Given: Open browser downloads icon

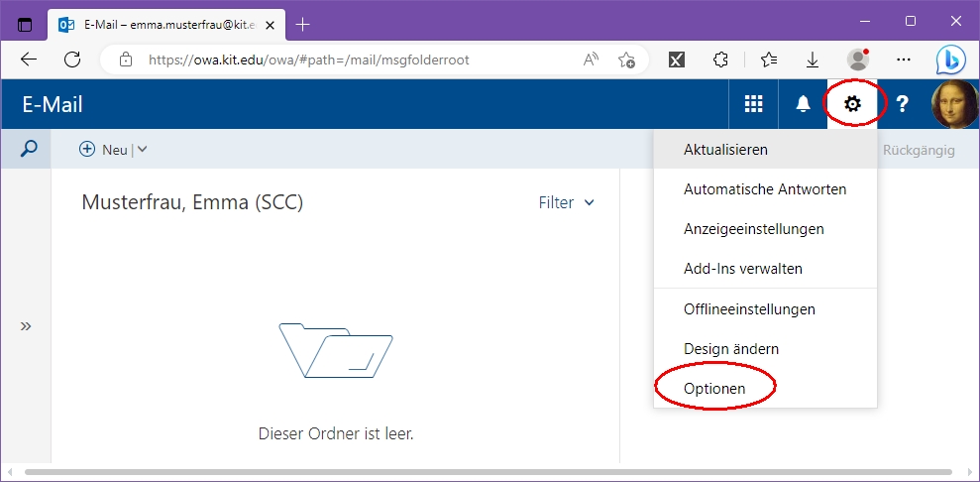Looking at the screenshot, I should [x=812, y=60].
